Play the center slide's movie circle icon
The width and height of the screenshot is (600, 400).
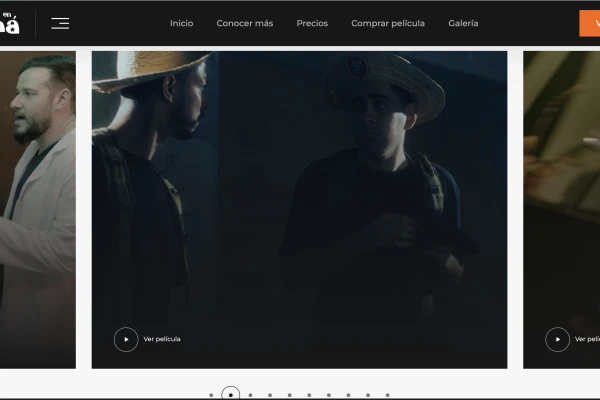click(126, 340)
